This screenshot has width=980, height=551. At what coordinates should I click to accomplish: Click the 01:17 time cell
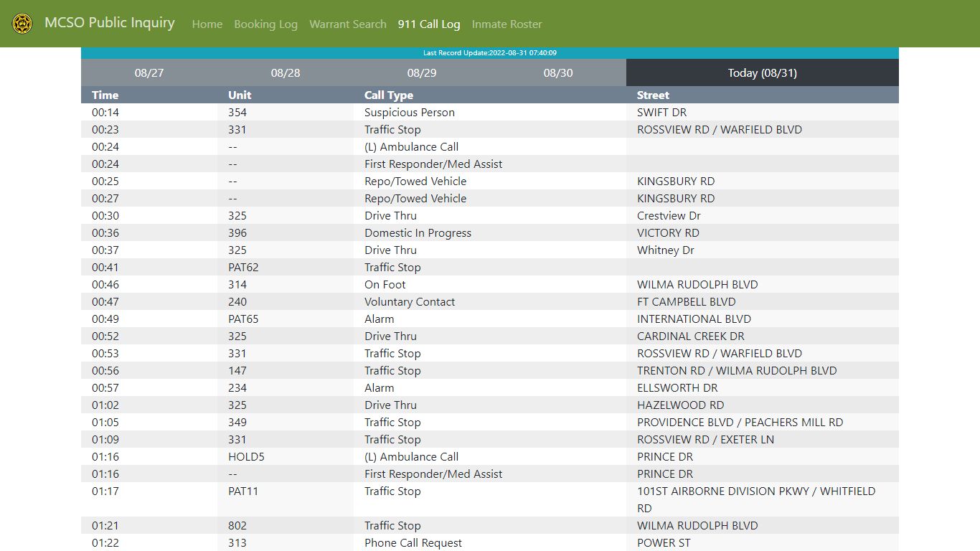[149, 499]
